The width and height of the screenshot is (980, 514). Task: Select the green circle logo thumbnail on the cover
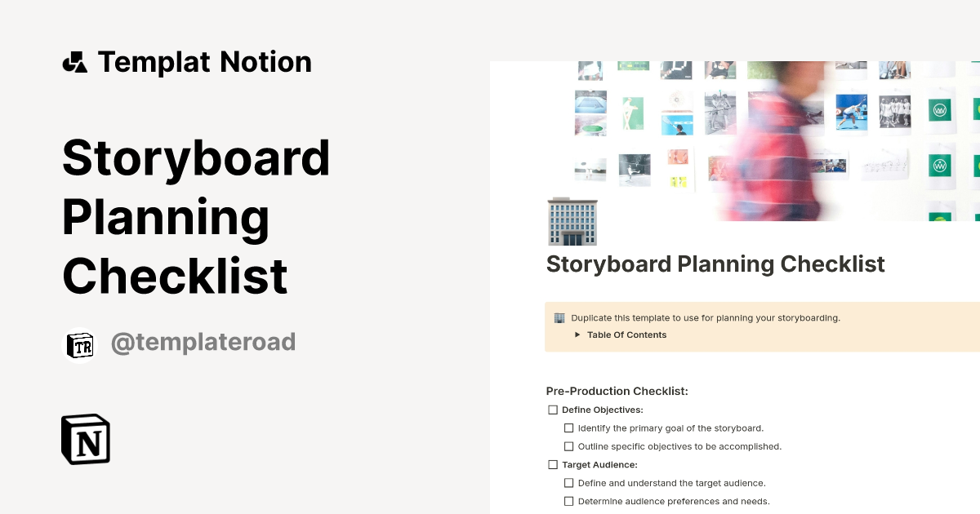[939, 164]
